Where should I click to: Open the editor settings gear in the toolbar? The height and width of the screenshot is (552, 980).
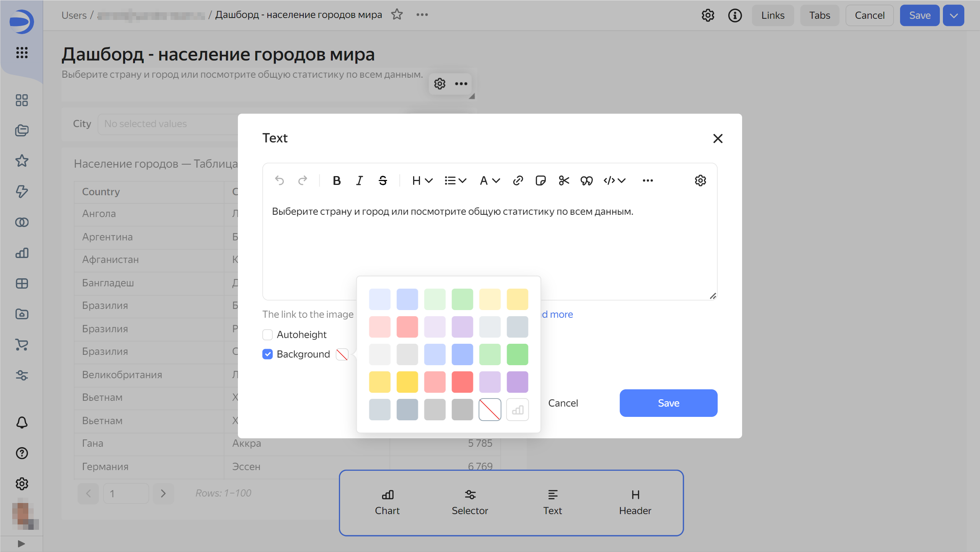click(x=700, y=180)
